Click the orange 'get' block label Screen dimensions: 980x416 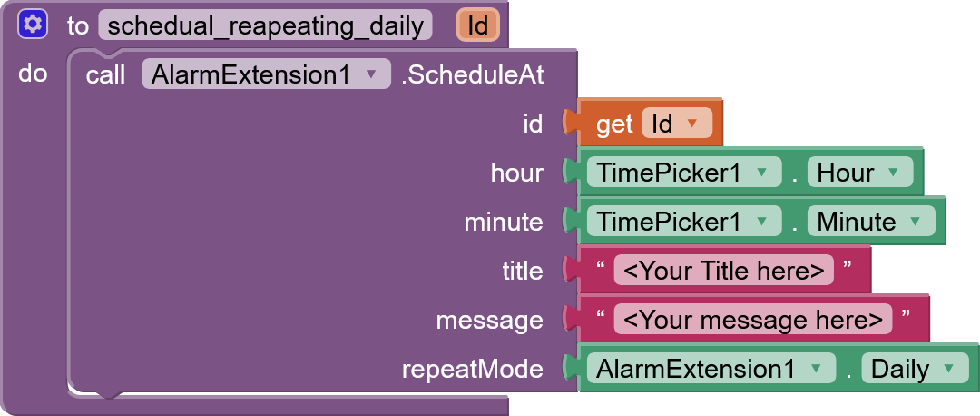pyautogui.click(x=614, y=124)
